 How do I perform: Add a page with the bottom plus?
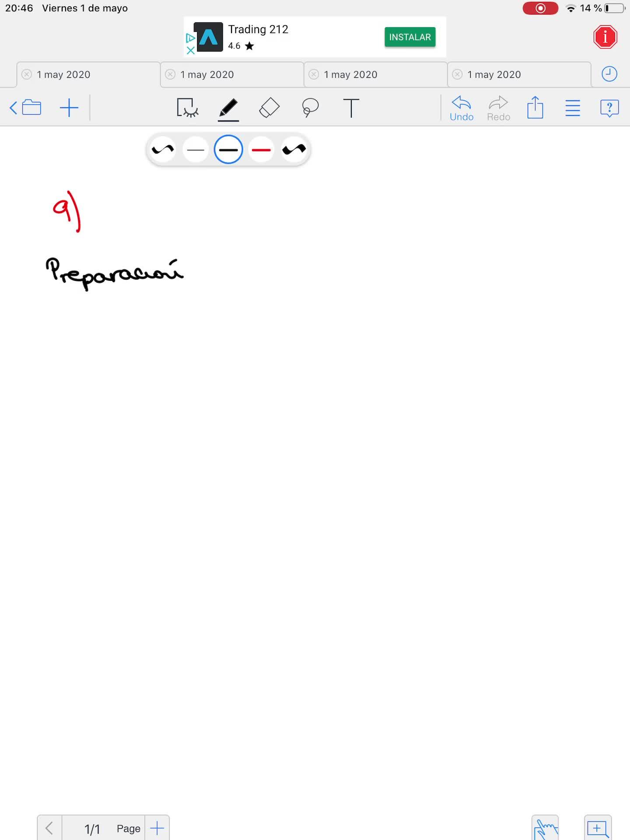pyautogui.click(x=157, y=828)
